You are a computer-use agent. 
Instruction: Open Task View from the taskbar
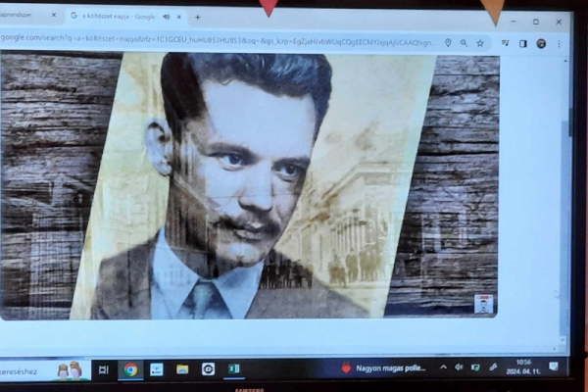tap(104, 369)
